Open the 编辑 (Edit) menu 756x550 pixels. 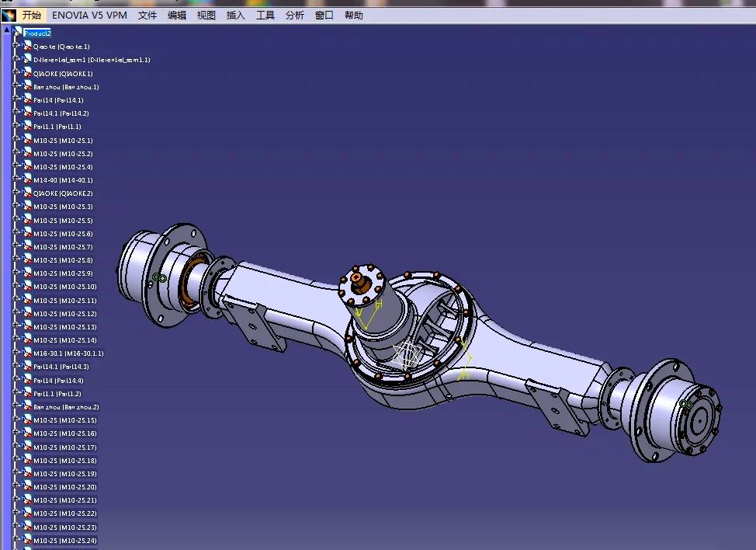coord(176,15)
